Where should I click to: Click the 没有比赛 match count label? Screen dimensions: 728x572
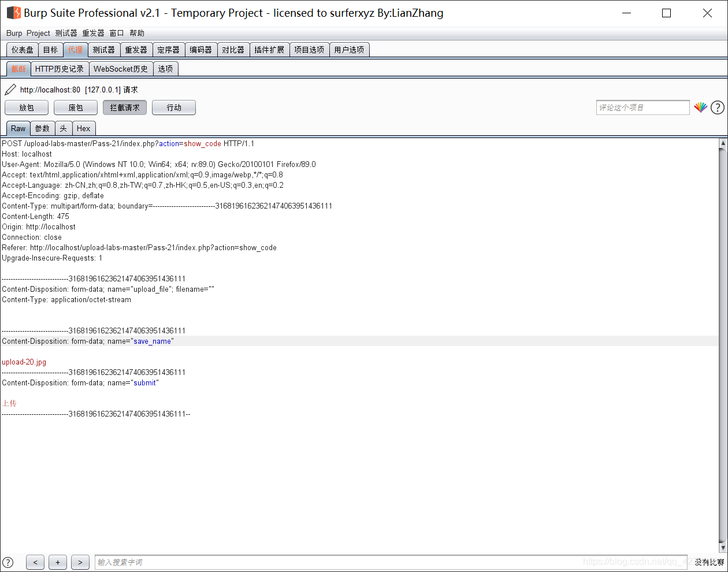(710, 562)
